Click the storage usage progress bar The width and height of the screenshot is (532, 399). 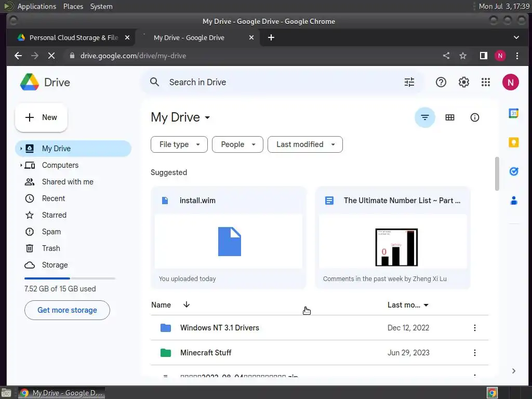pos(70,278)
